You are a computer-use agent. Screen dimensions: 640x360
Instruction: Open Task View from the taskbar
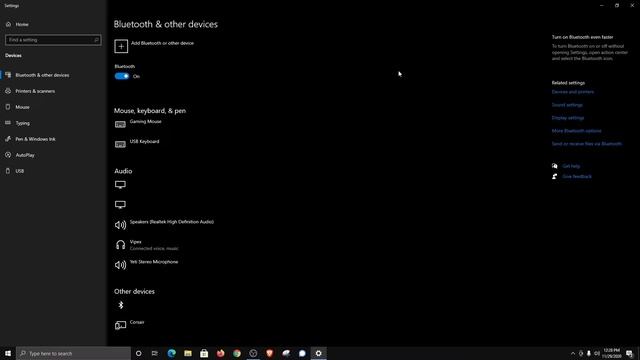coord(155,353)
